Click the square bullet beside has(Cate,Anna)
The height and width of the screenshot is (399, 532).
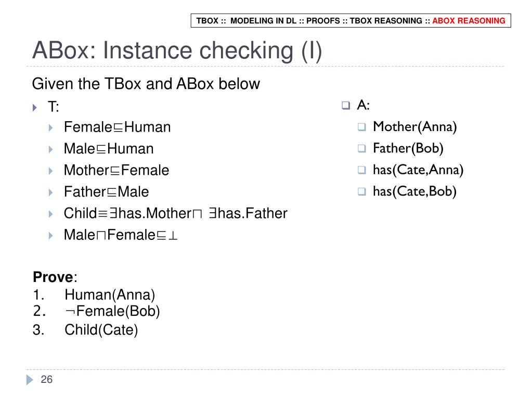pyautogui.click(x=362, y=170)
